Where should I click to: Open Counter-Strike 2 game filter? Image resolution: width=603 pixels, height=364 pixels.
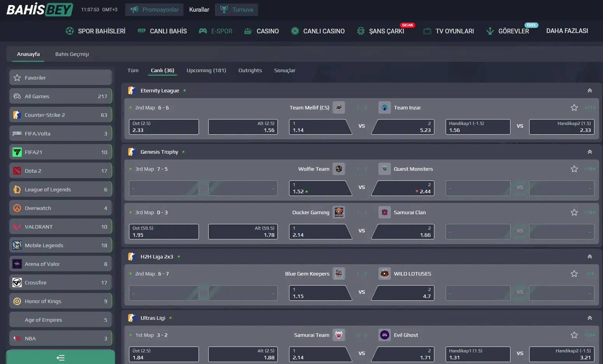tap(61, 115)
